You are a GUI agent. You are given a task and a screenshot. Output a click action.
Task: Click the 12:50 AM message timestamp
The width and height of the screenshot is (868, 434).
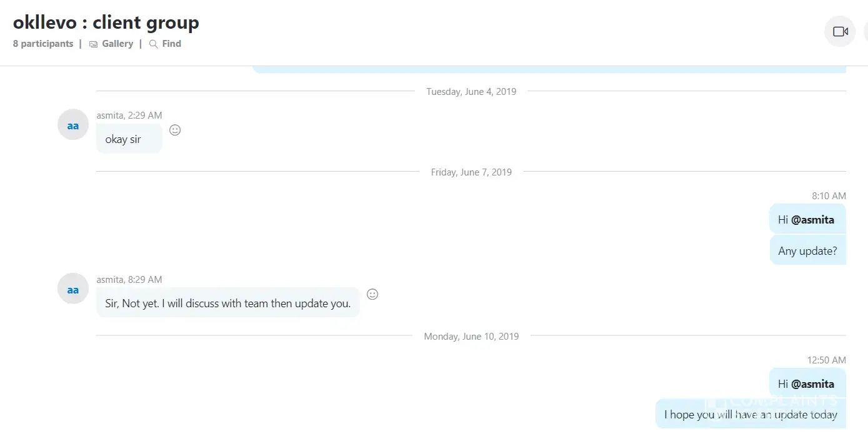826,360
